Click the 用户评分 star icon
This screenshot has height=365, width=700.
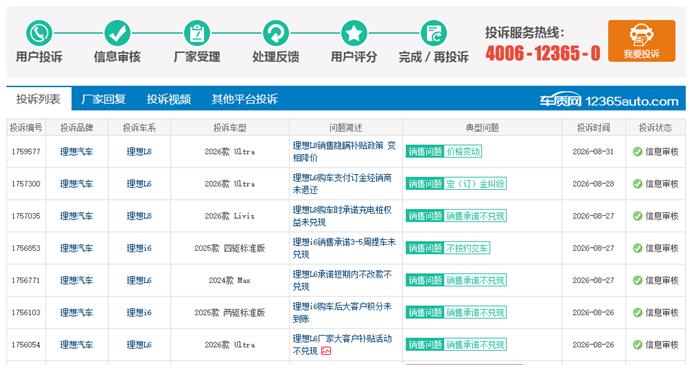[354, 33]
